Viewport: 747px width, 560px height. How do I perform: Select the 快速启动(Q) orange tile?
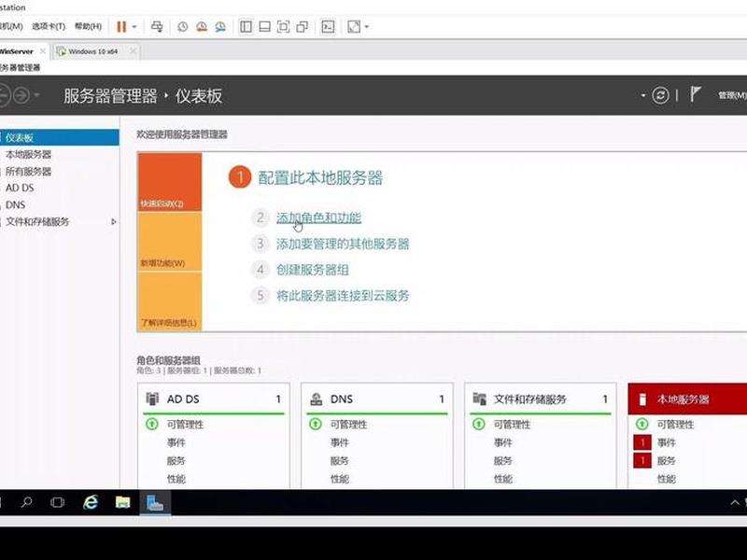pos(170,182)
